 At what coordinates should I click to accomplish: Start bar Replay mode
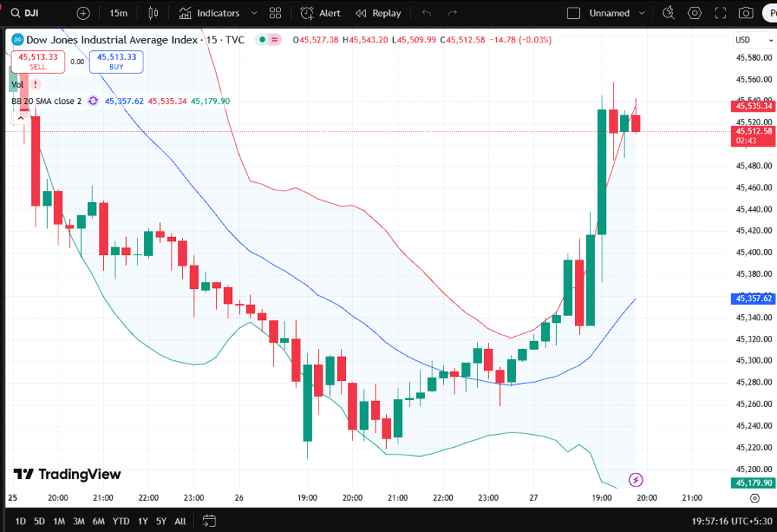tap(378, 14)
